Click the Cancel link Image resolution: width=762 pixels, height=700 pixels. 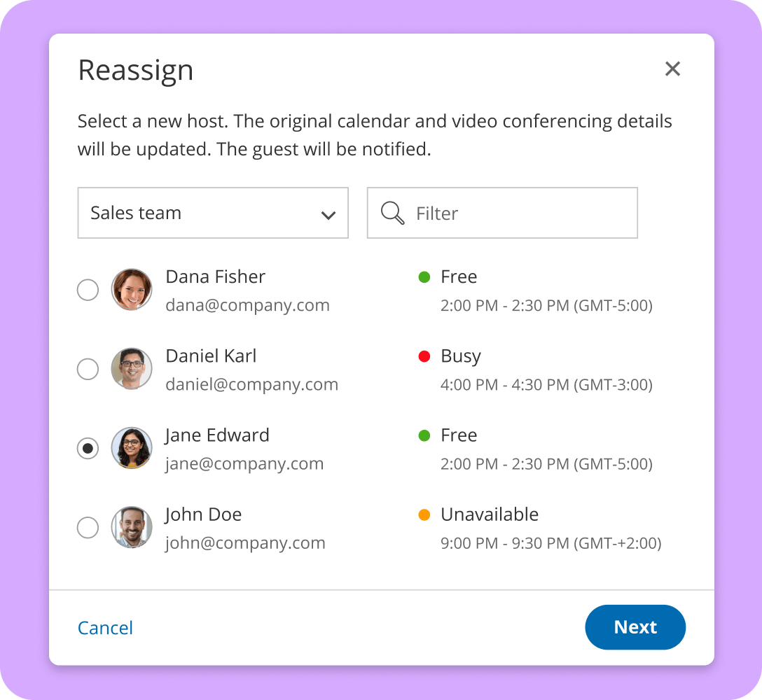(105, 628)
